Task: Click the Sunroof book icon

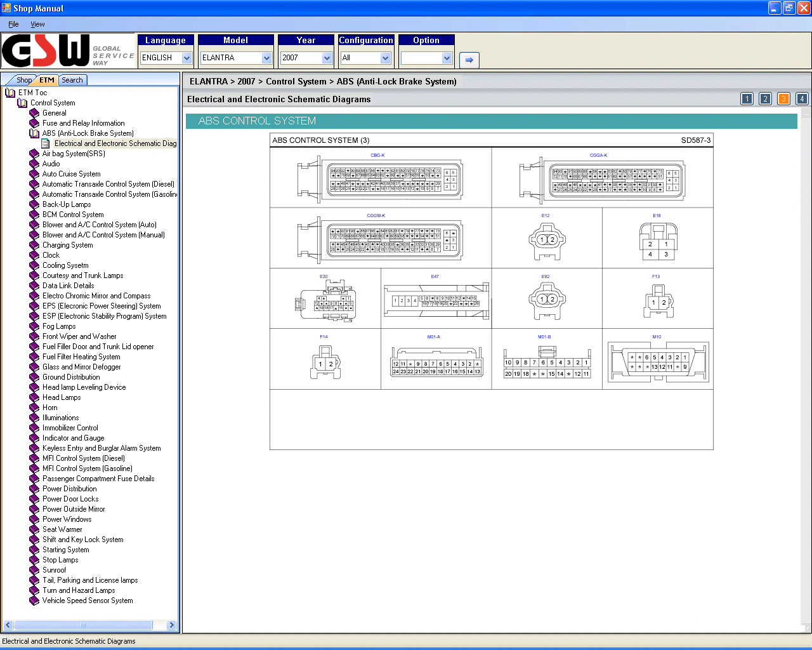Action: 34,570
